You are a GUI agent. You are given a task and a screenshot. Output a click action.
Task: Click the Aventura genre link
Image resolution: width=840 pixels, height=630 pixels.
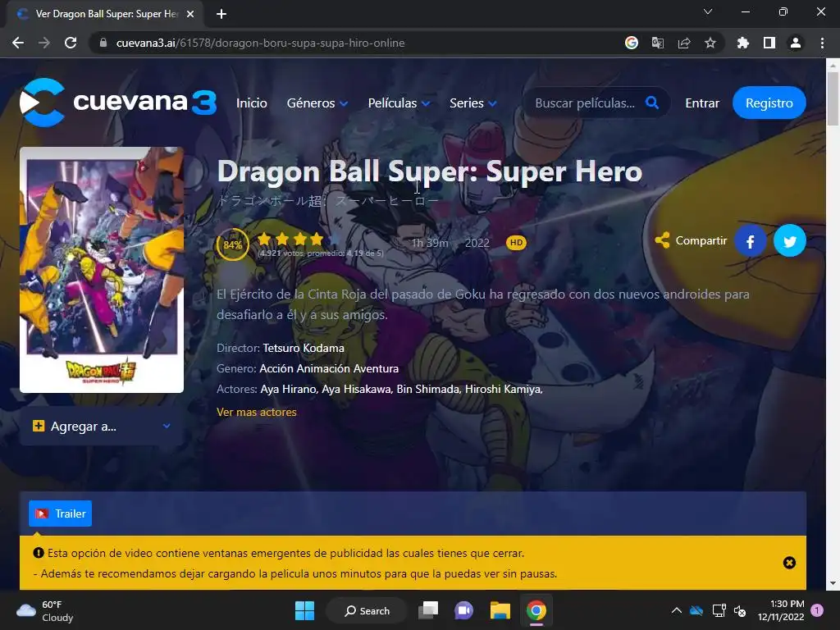tap(377, 368)
